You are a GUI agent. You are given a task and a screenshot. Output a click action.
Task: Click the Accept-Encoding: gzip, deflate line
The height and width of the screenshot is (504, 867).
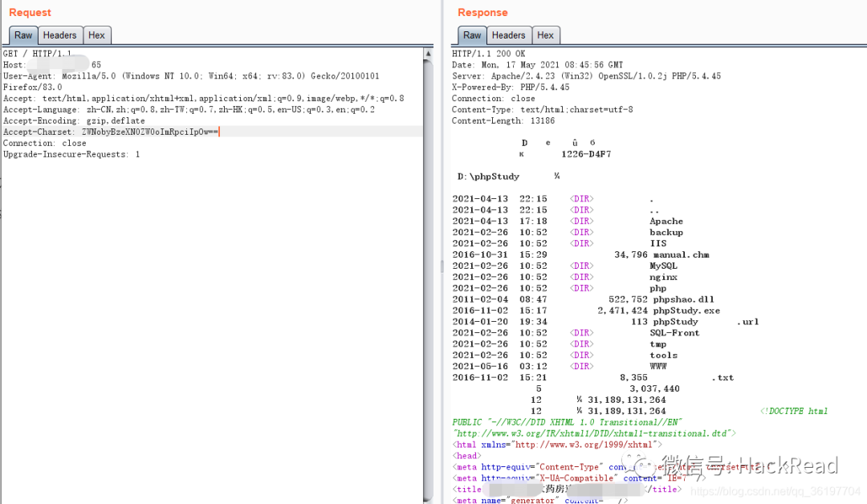(74, 120)
